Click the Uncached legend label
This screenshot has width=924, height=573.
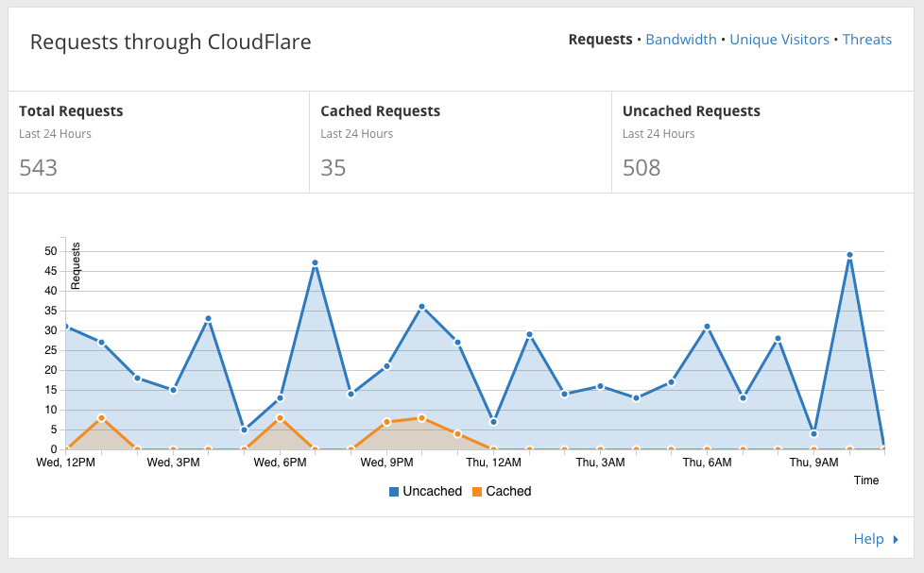(432, 491)
